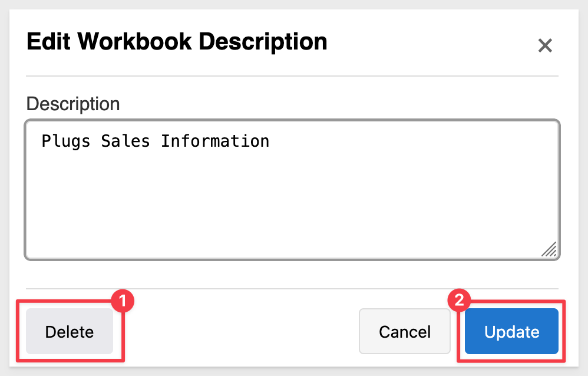Click the textarea resize grip corner
Viewport: 588px width, 376px height.
[x=549, y=249]
